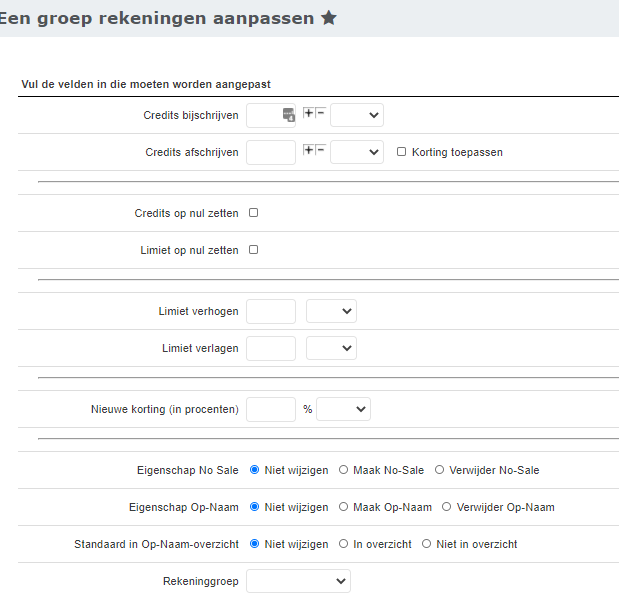Enable the Korting toepassen checkbox
Screen dimensions: 619x599
click(x=401, y=152)
